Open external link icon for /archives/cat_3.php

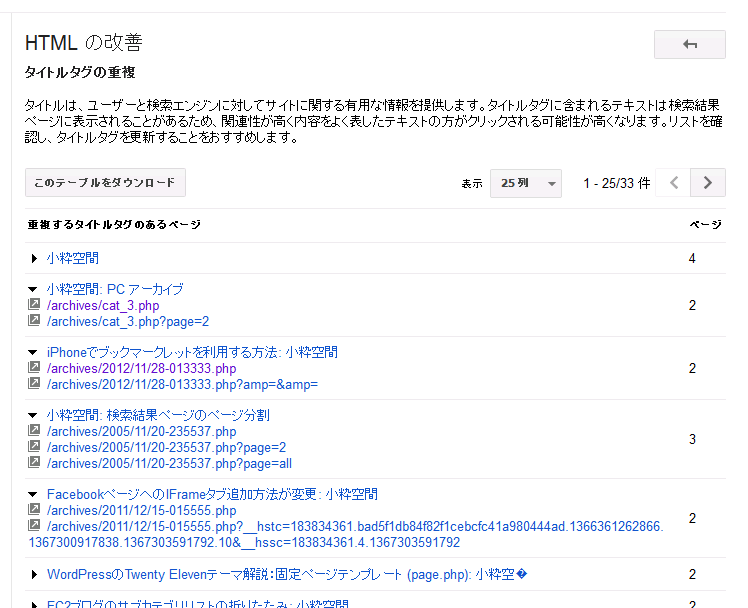34,305
